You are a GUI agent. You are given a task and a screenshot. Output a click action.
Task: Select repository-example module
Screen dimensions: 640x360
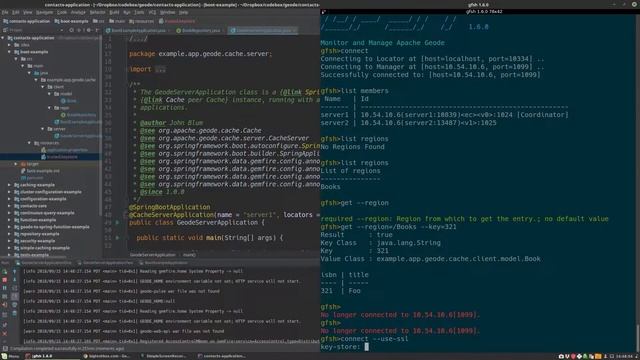(x=37, y=234)
